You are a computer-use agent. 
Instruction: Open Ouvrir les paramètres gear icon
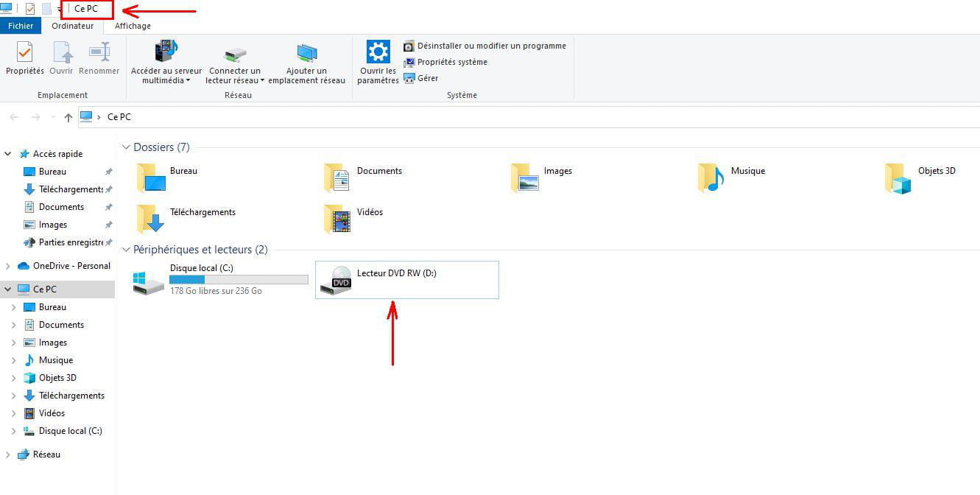coord(378,53)
